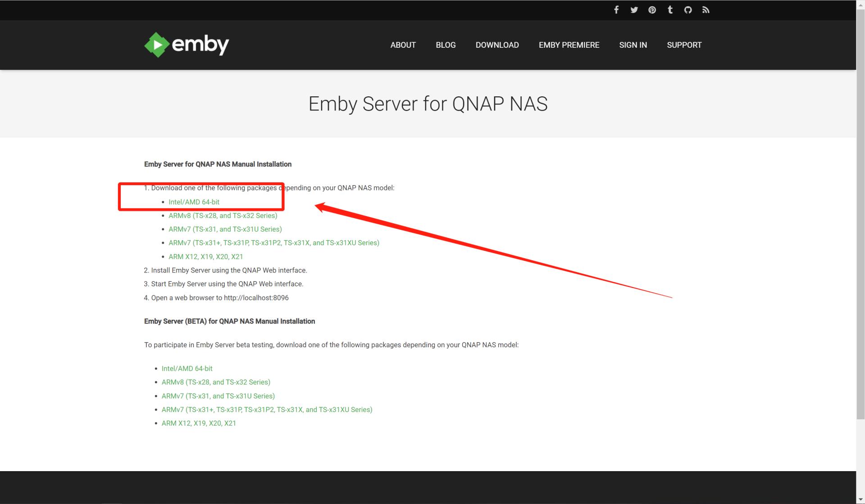This screenshot has height=504, width=865.
Task: Download the stable ARMv8 TS-x28 package
Action: click(x=223, y=216)
